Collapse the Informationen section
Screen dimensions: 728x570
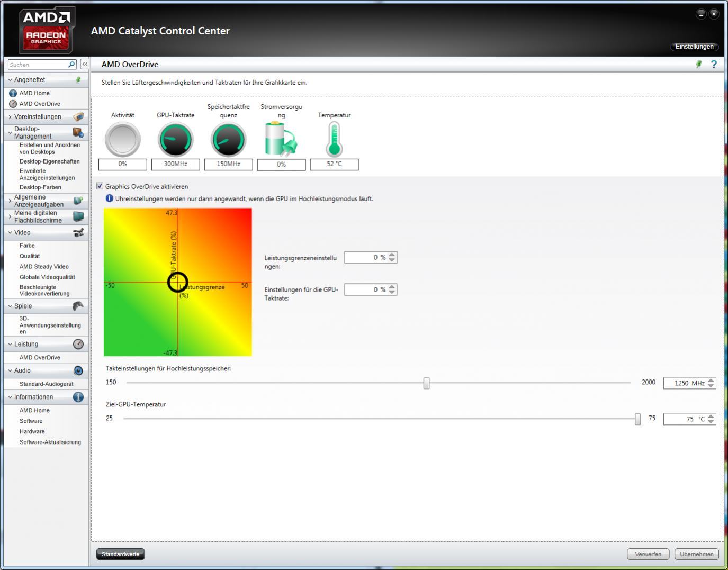coord(10,397)
